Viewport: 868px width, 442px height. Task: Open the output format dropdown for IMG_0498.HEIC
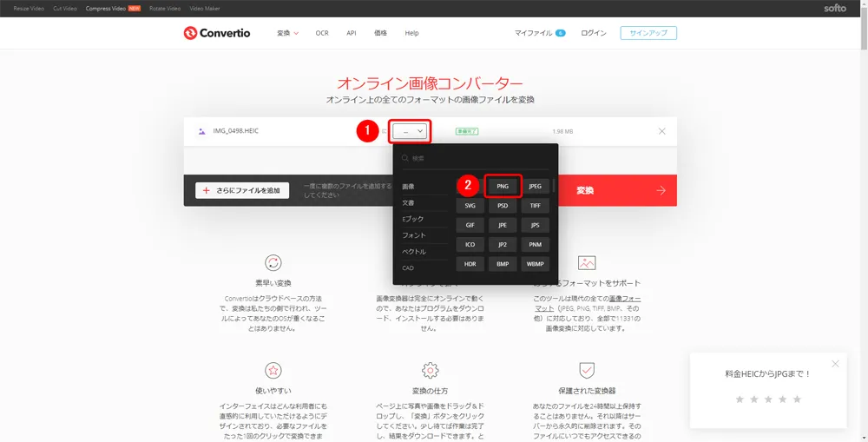pos(410,131)
